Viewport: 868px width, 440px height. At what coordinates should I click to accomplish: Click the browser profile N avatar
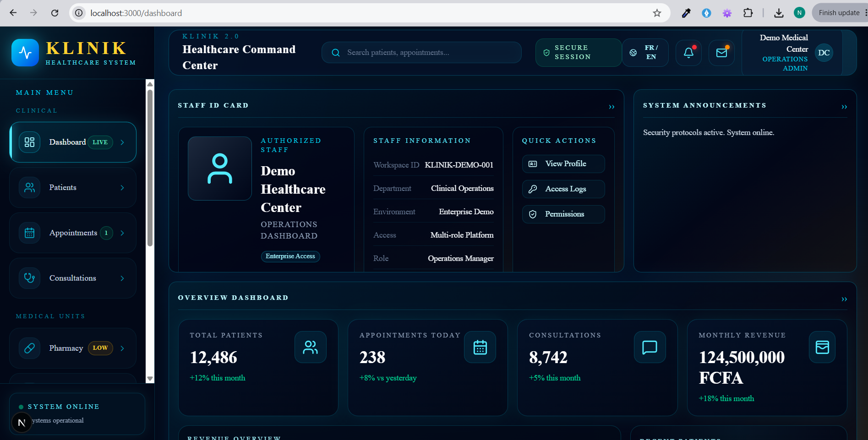tap(799, 13)
